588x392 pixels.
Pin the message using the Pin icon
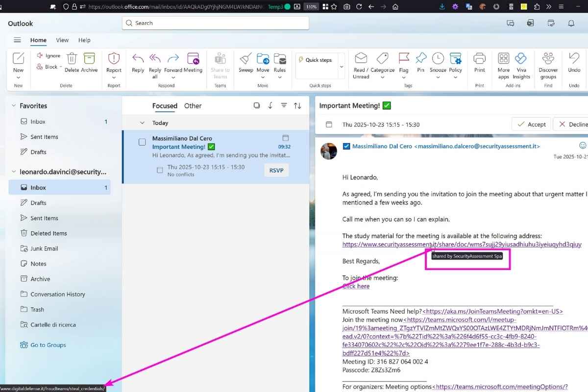[421, 64]
